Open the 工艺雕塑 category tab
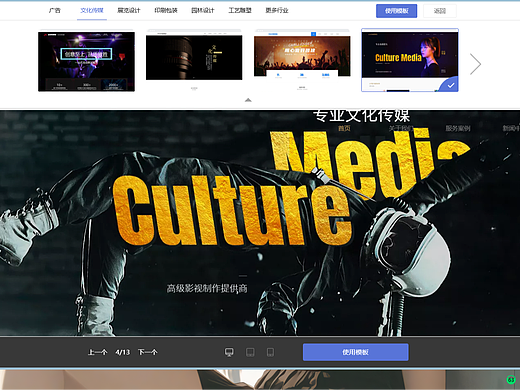 (240, 10)
